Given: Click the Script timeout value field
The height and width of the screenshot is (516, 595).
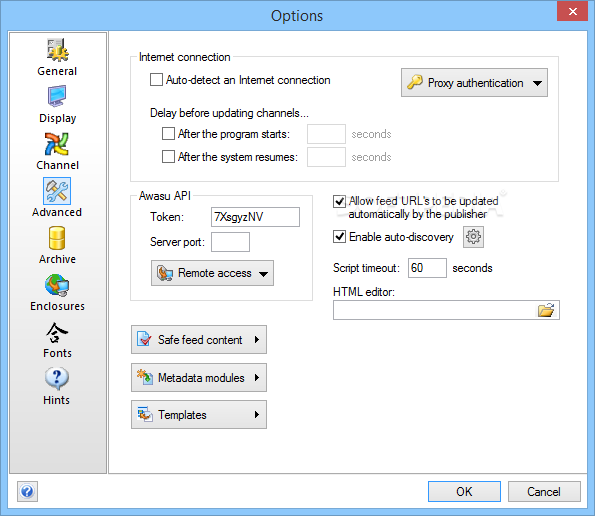Looking at the screenshot, I should point(427,268).
